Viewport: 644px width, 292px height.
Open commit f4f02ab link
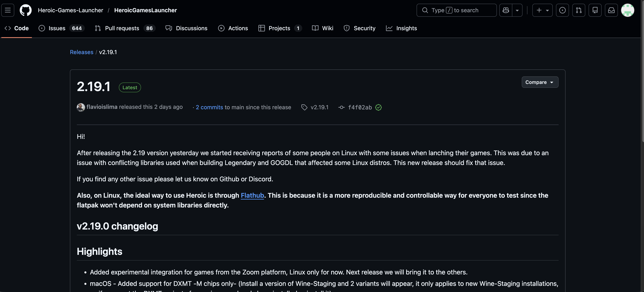click(360, 107)
